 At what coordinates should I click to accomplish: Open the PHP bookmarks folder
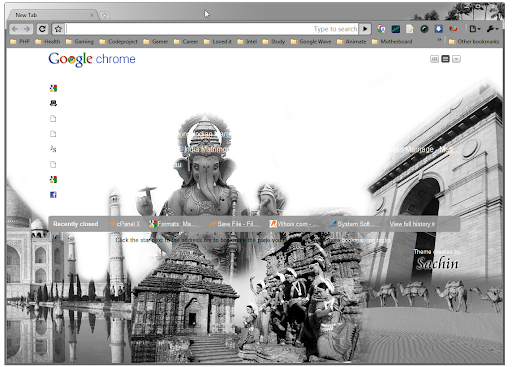click(20, 42)
